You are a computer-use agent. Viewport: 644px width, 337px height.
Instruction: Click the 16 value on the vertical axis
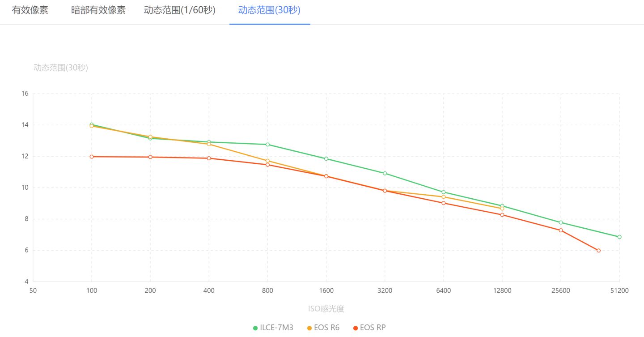click(x=25, y=93)
